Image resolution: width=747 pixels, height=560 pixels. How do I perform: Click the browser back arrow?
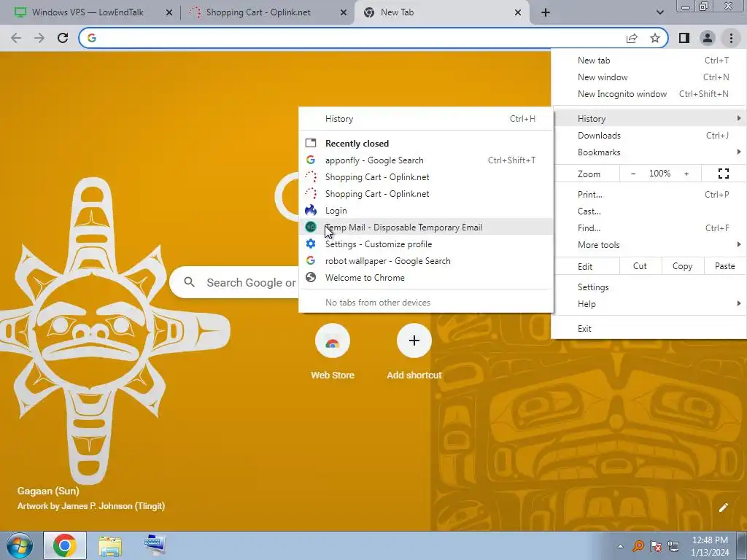(16, 38)
